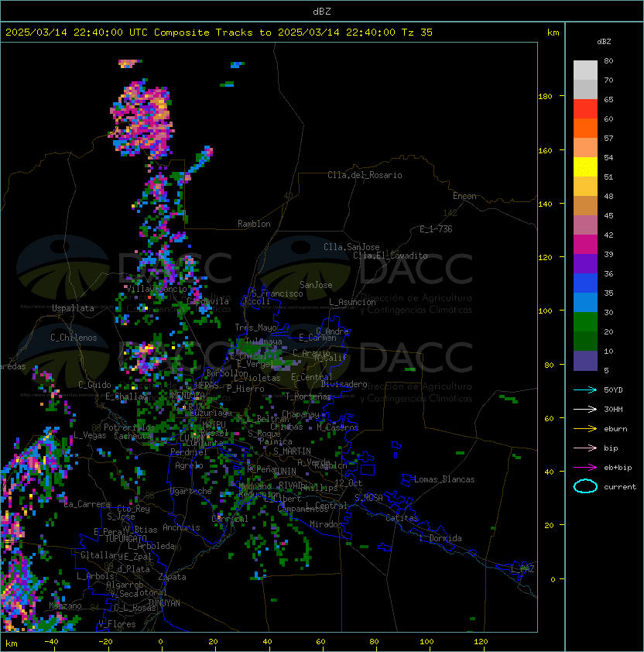Viewport: 644px width, 652px height.
Task: Click the Tres_Mayo place label
Action: [x=255, y=328]
